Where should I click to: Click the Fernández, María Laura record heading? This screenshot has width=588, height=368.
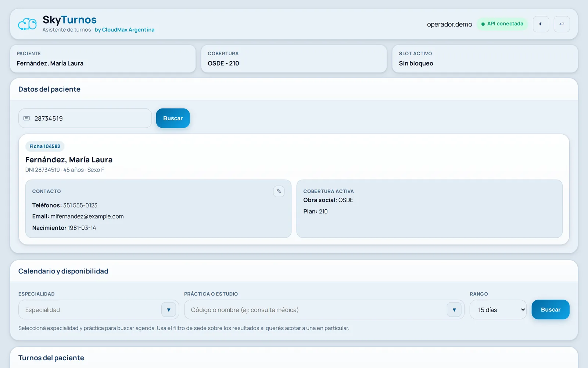point(69,160)
